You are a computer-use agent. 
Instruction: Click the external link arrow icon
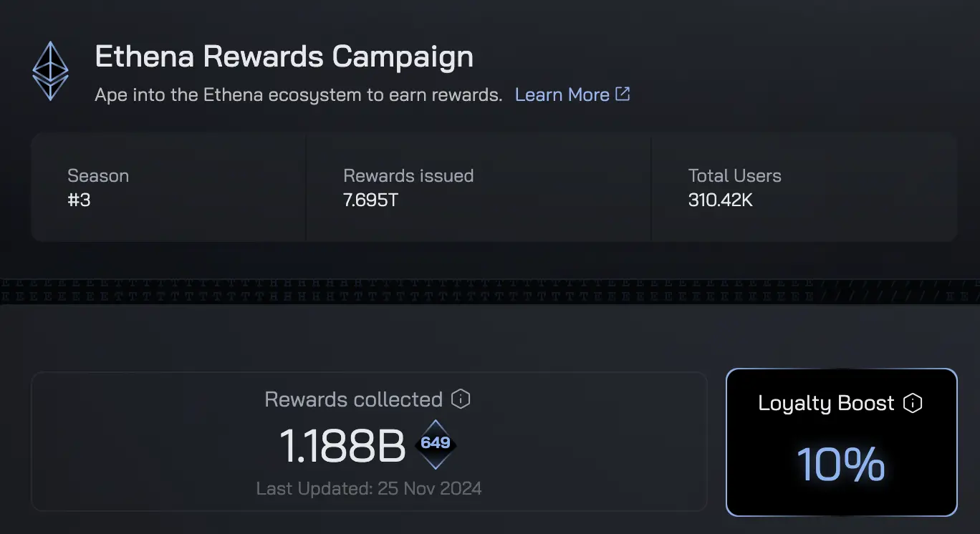(x=623, y=94)
